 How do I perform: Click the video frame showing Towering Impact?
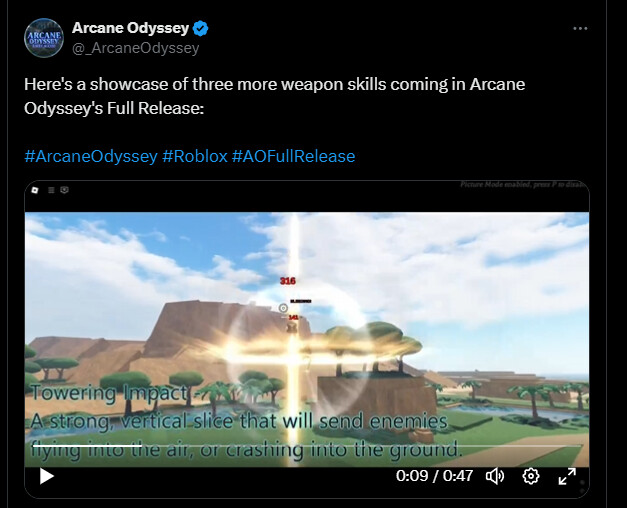click(307, 339)
